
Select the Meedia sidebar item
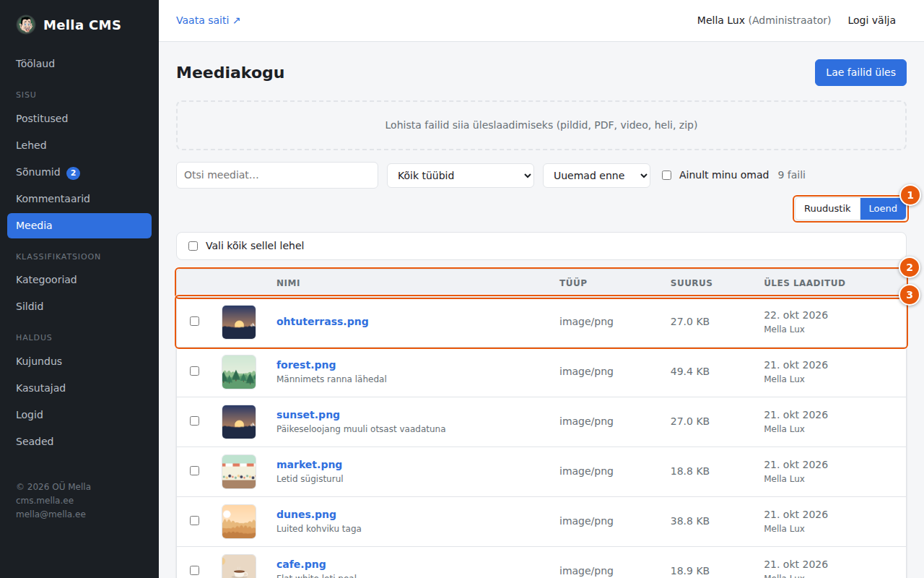click(79, 225)
